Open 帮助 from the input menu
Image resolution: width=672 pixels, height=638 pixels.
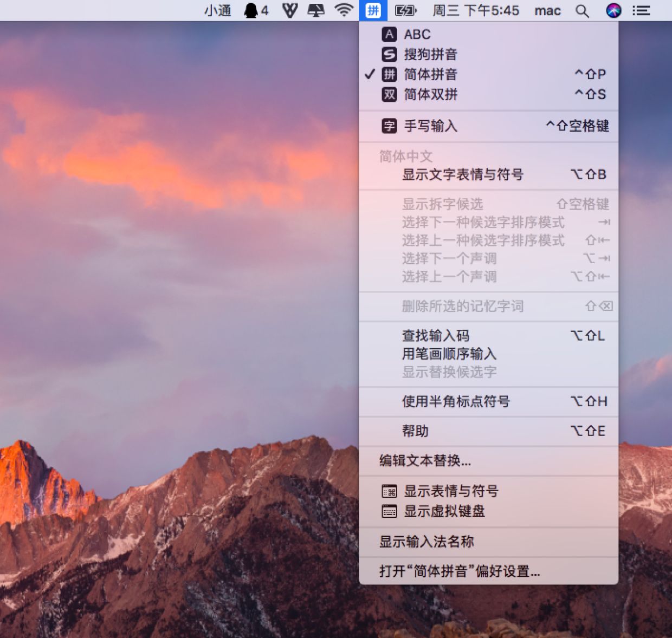point(488,431)
